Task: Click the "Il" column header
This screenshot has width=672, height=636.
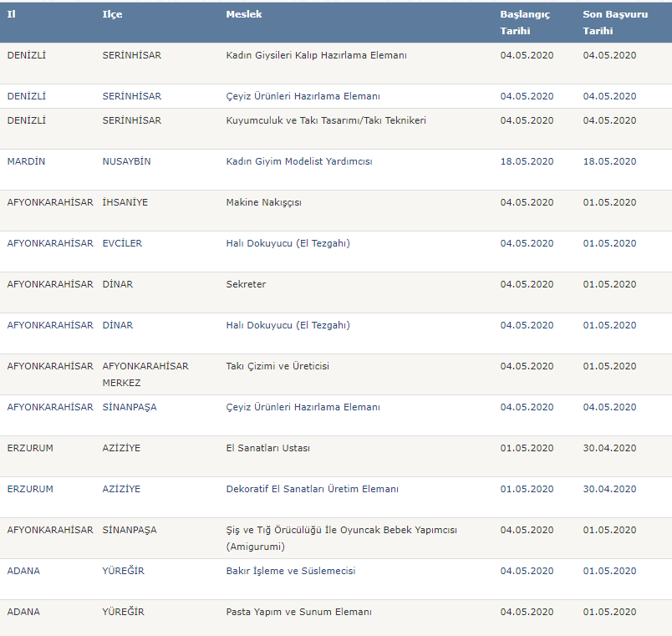Action: pos(12,14)
